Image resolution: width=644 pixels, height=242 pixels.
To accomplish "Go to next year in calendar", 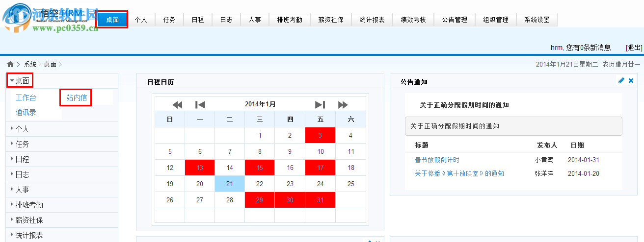I will pyautogui.click(x=343, y=104).
